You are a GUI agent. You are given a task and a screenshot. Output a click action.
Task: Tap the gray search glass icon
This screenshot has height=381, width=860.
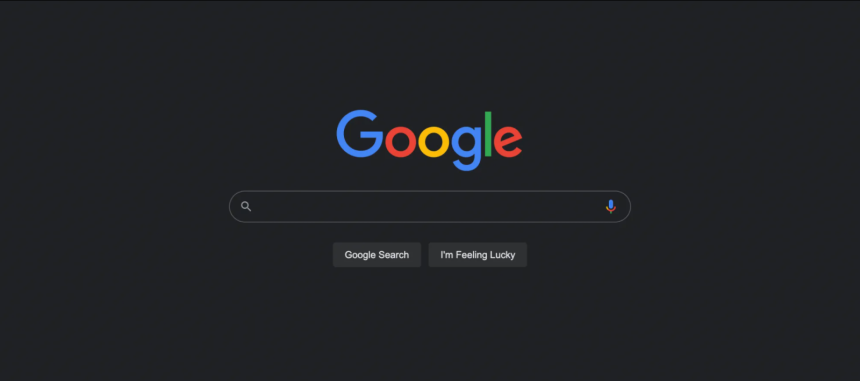(x=246, y=207)
